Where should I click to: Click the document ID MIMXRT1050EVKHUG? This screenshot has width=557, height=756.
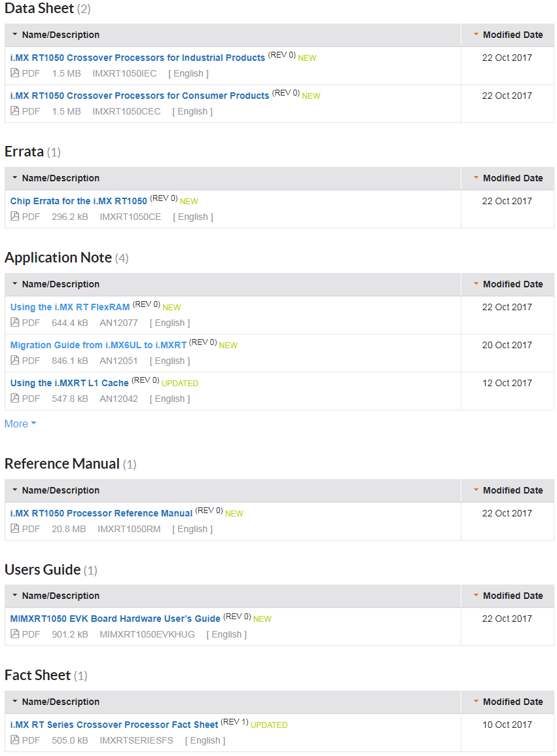pyautogui.click(x=147, y=634)
